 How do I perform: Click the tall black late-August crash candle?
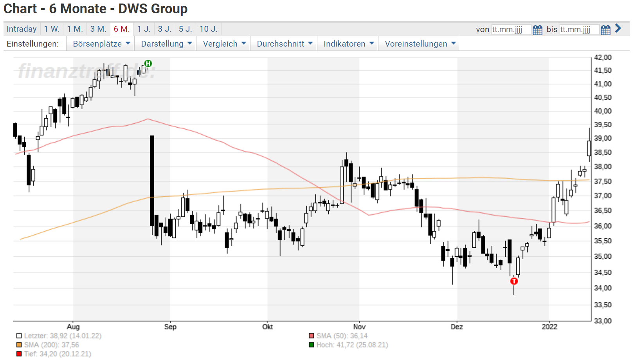coord(152,181)
